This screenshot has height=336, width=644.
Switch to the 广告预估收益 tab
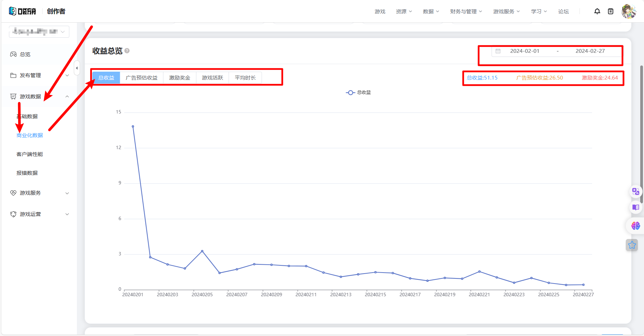[x=141, y=78]
